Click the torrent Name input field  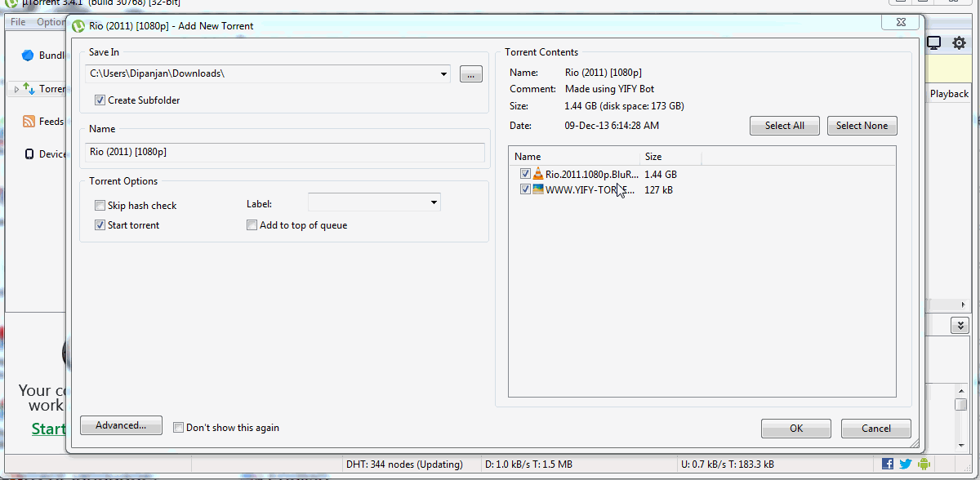[284, 152]
